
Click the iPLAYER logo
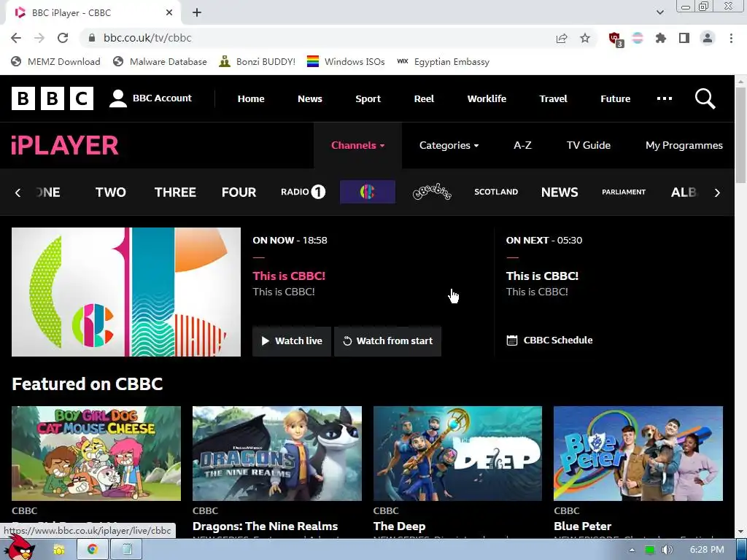click(x=65, y=145)
